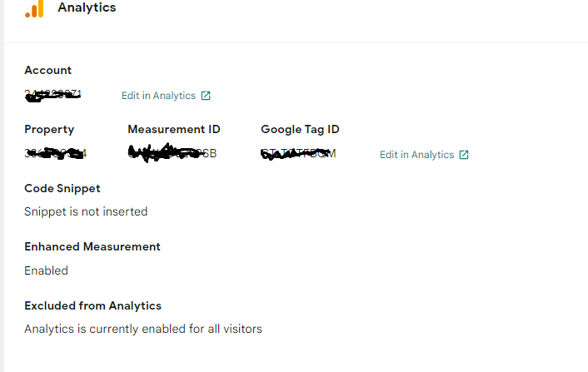The height and width of the screenshot is (372, 588).
Task: Click the redacted Property number value
Action: tap(56, 153)
